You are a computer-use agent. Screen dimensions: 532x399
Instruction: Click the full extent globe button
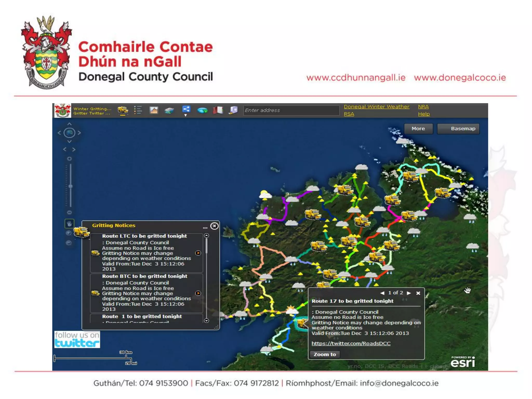[69, 133]
